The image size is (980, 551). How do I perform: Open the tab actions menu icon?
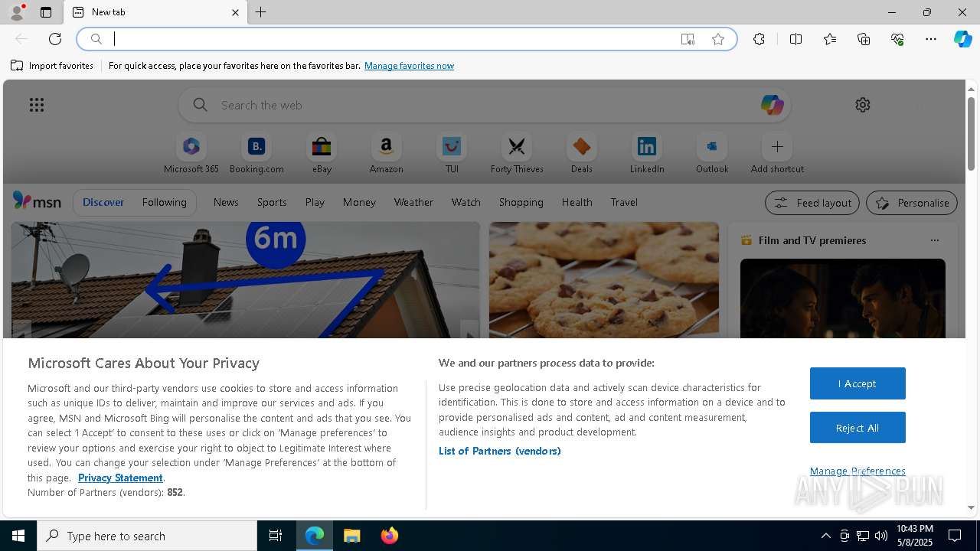click(46, 12)
